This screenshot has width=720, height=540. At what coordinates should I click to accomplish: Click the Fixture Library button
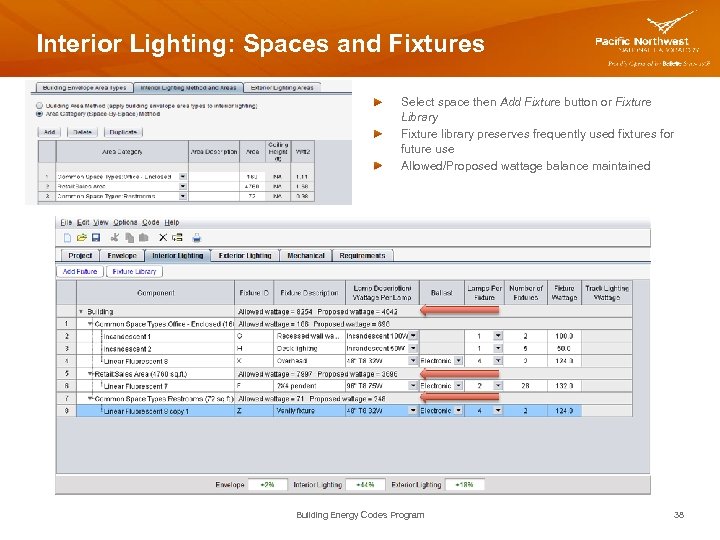[x=134, y=271]
